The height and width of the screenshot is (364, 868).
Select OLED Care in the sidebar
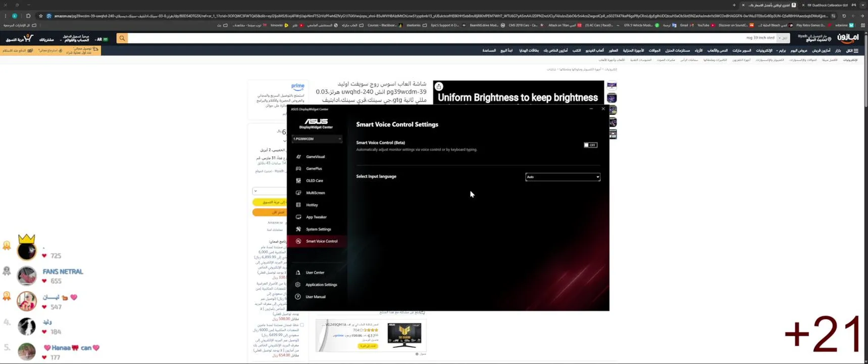[314, 181]
